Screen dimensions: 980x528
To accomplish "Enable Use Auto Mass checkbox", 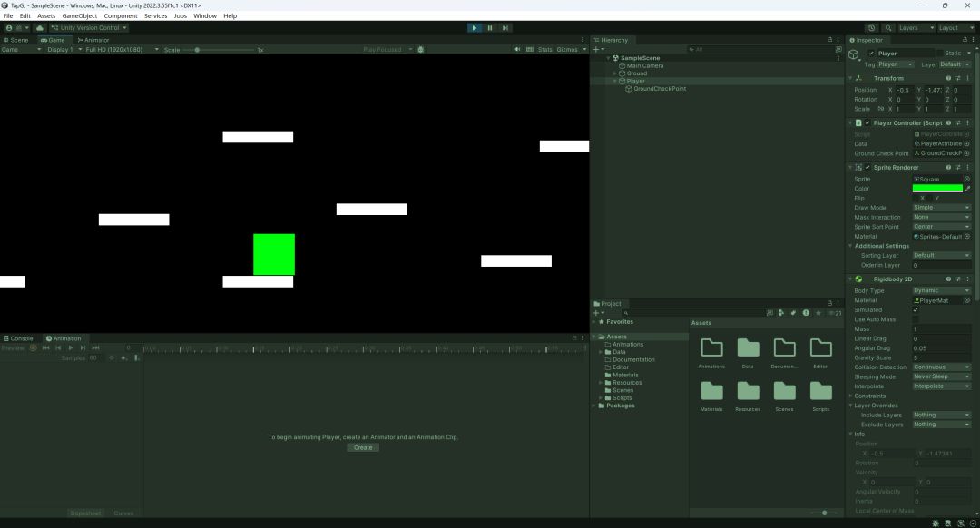I will (x=916, y=319).
